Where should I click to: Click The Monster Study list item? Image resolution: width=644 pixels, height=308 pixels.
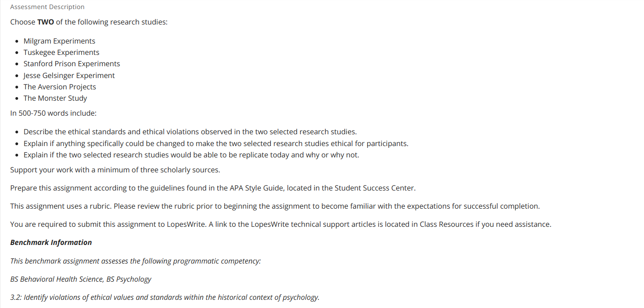coord(55,98)
